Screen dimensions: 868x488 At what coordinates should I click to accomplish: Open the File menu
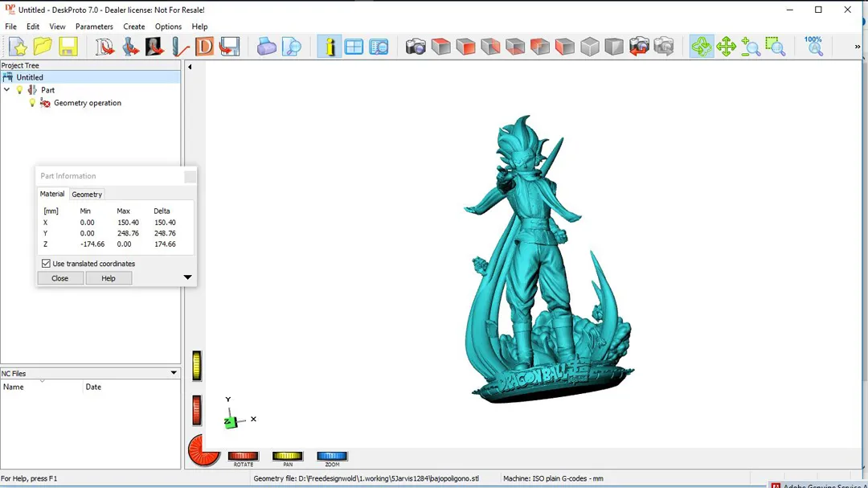[x=10, y=27]
